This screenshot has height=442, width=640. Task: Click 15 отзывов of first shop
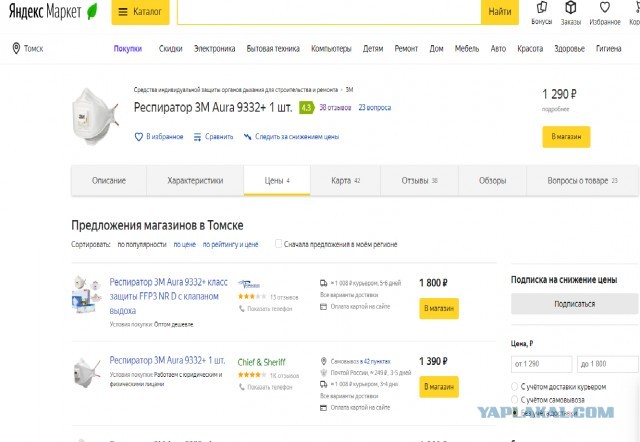pyautogui.click(x=284, y=297)
